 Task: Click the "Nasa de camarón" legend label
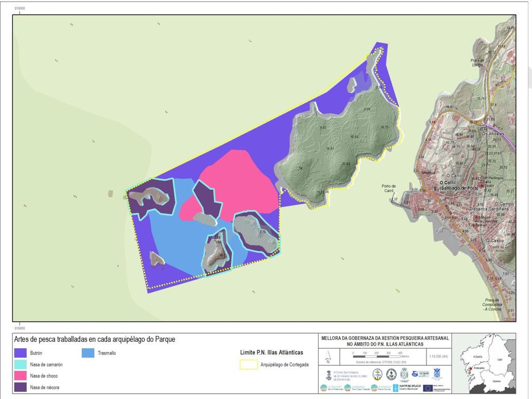46,364
